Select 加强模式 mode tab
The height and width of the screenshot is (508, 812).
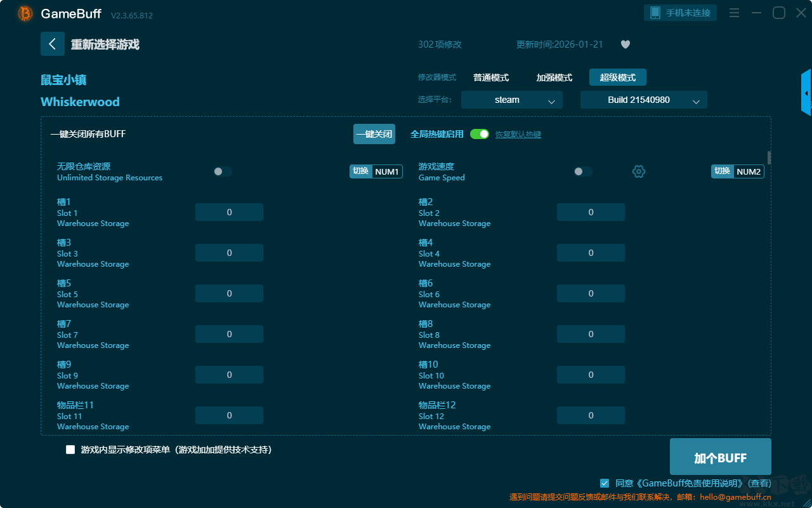click(x=554, y=77)
